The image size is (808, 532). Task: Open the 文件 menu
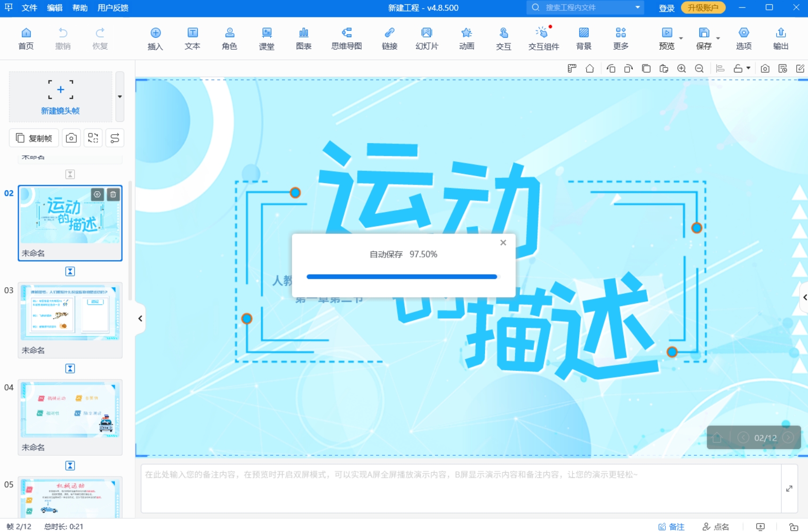click(29, 8)
